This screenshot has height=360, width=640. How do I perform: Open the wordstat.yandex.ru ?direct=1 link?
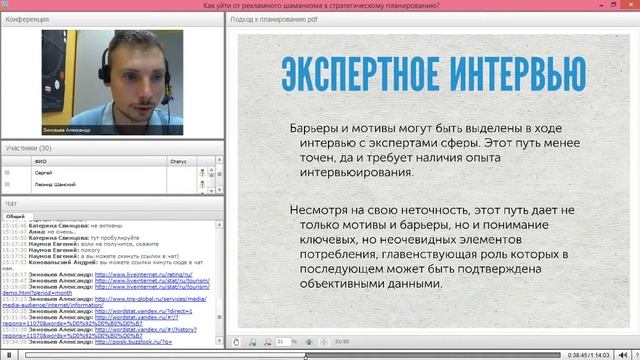[144, 311]
